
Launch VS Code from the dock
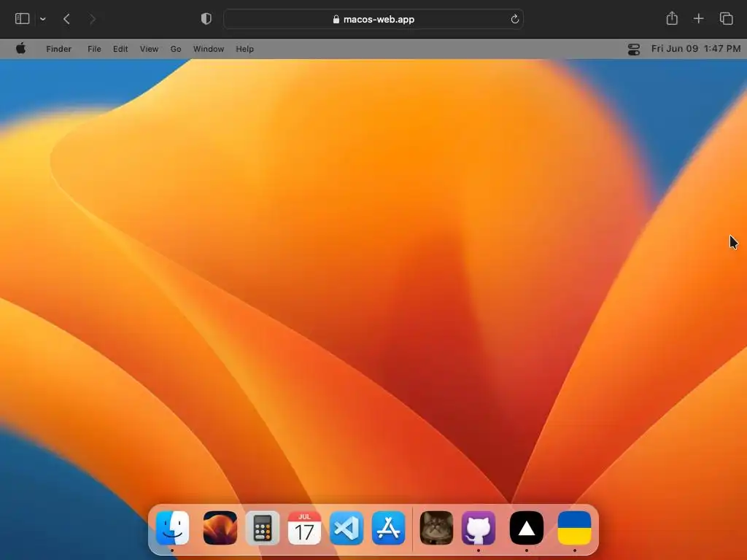coord(347,528)
